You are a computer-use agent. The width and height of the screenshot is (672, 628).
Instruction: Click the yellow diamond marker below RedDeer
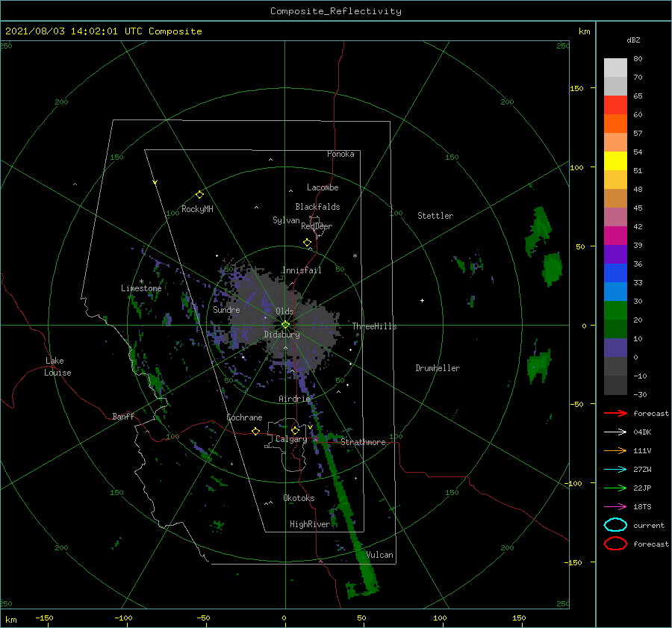(x=307, y=243)
